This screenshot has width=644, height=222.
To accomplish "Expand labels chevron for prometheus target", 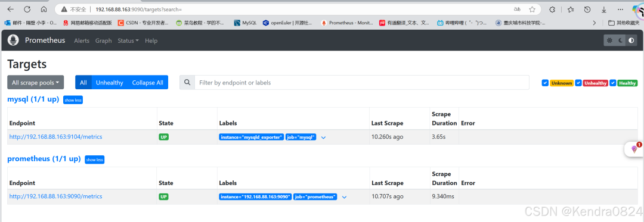I will point(344,197).
